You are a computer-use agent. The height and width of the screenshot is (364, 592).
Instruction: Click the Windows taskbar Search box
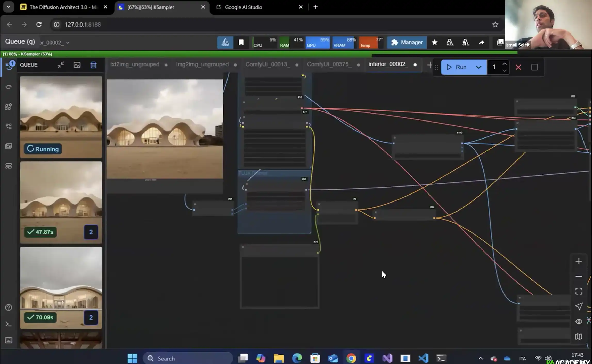[188, 358]
